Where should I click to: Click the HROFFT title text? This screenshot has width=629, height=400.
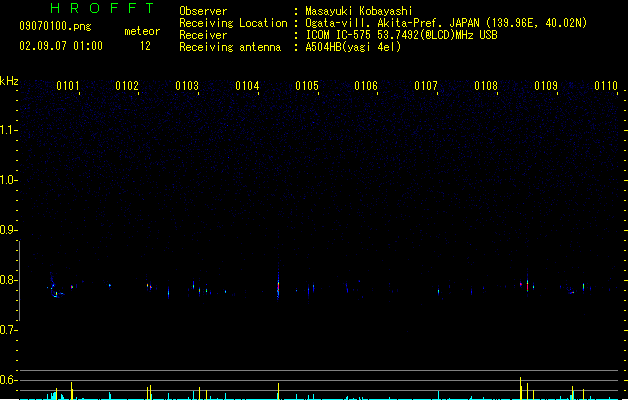(x=102, y=8)
